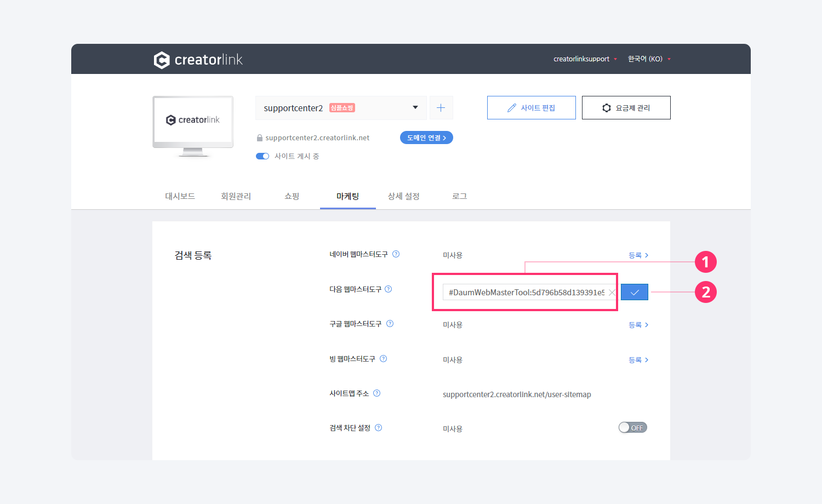Open the creatorlinksupport account dropdown

pyautogui.click(x=585, y=59)
